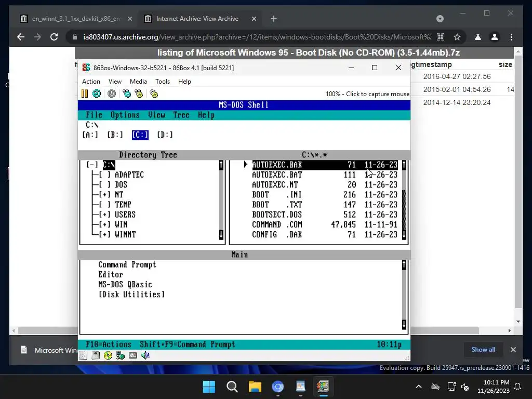Viewport: 532px width, 399px height.
Task: Bookmark this page with star icon
Action: 457,37
